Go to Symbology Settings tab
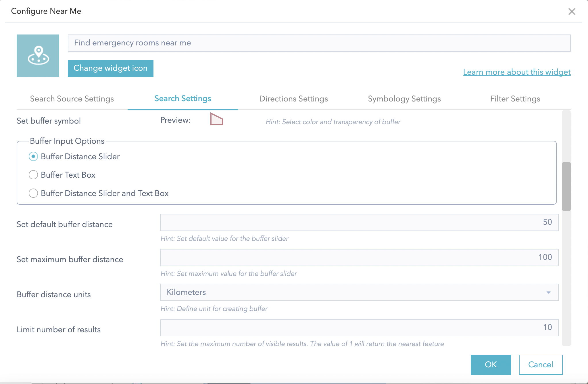This screenshot has width=588, height=384. [404, 99]
